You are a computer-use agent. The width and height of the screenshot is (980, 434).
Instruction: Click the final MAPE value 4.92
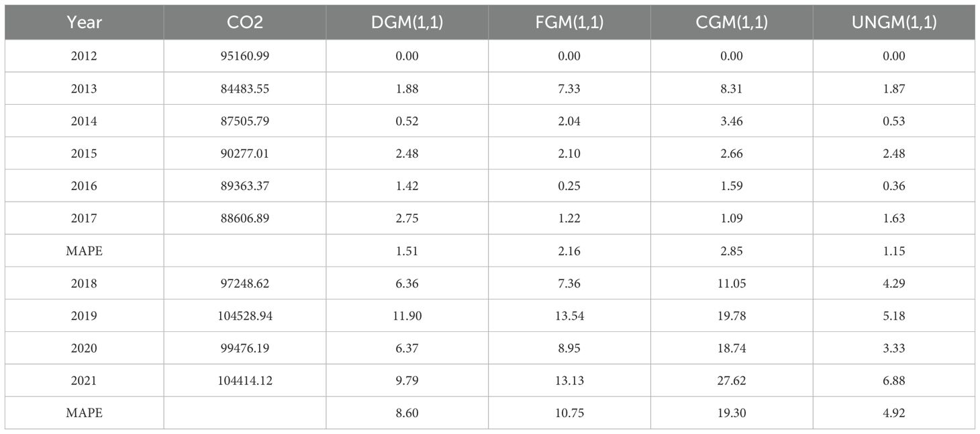(x=894, y=413)
